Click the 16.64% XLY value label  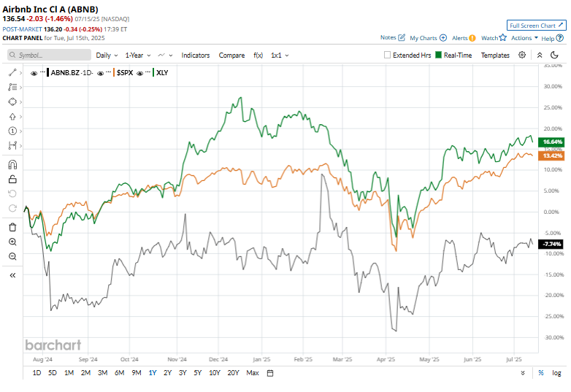pyautogui.click(x=553, y=142)
